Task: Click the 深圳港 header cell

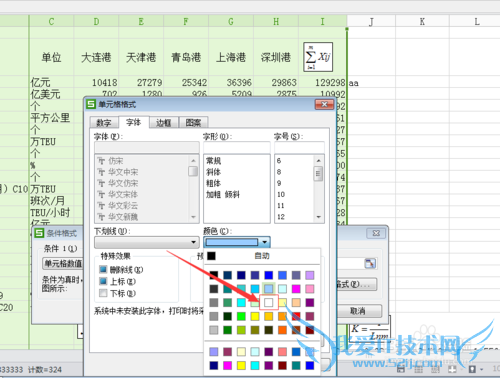Action: point(276,57)
